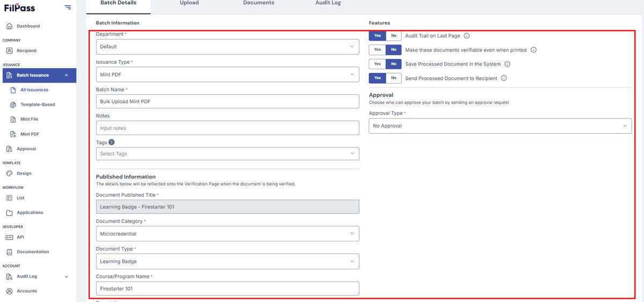Open the Select Tags dropdown

pyautogui.click(x=228, y=153)
